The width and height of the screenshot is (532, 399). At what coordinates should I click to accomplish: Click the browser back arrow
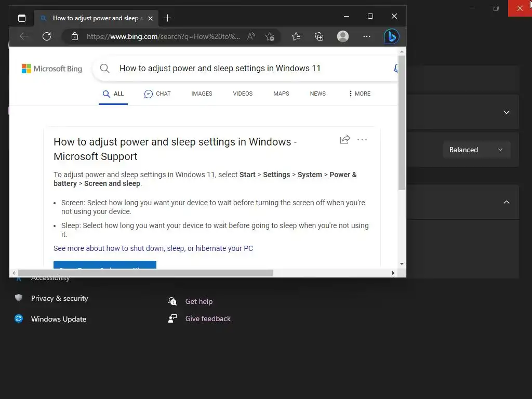coord(24,36)
